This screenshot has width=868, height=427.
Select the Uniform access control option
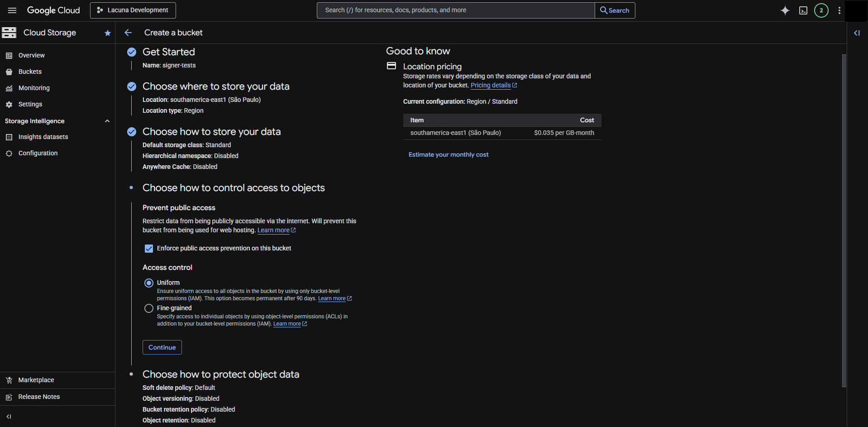click(x=149, y=283)
